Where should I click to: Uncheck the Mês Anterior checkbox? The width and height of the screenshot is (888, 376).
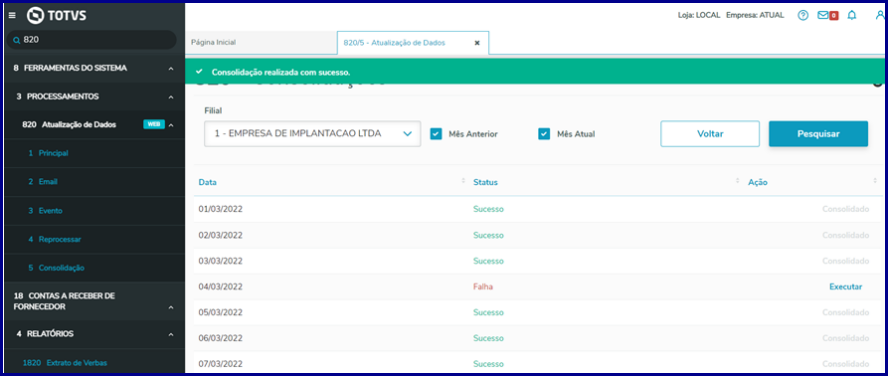pyautogui.click(x=436, y=134)
